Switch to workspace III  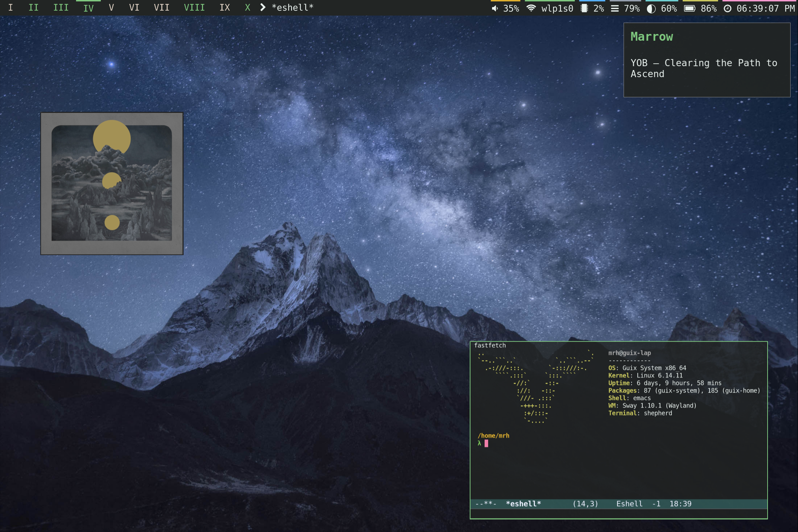(x=61, y=8)
